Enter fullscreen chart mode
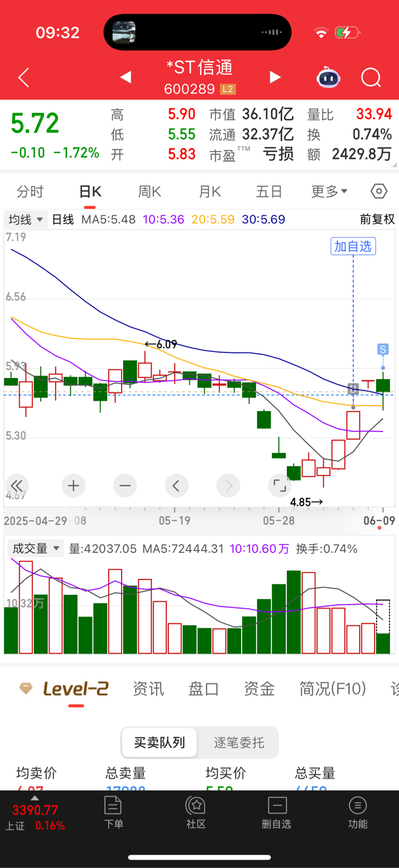The height and width of the screenshot is (868, 399). point(280,486)
